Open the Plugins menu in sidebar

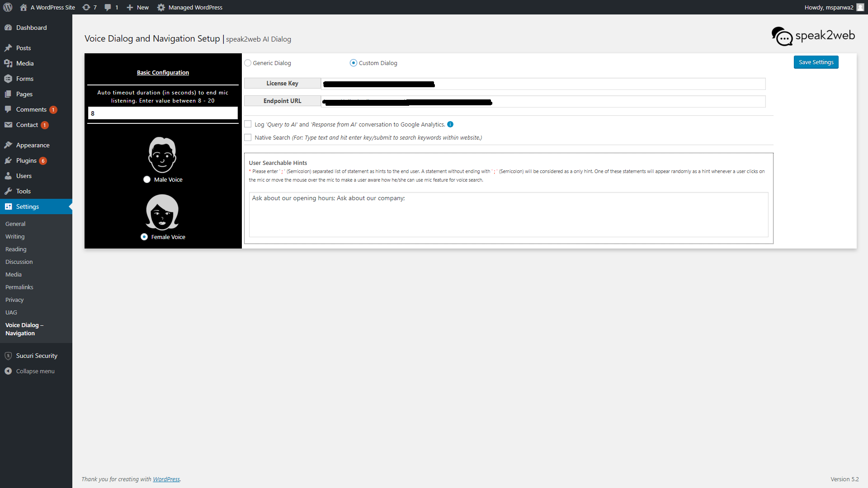tap(26, 160)
